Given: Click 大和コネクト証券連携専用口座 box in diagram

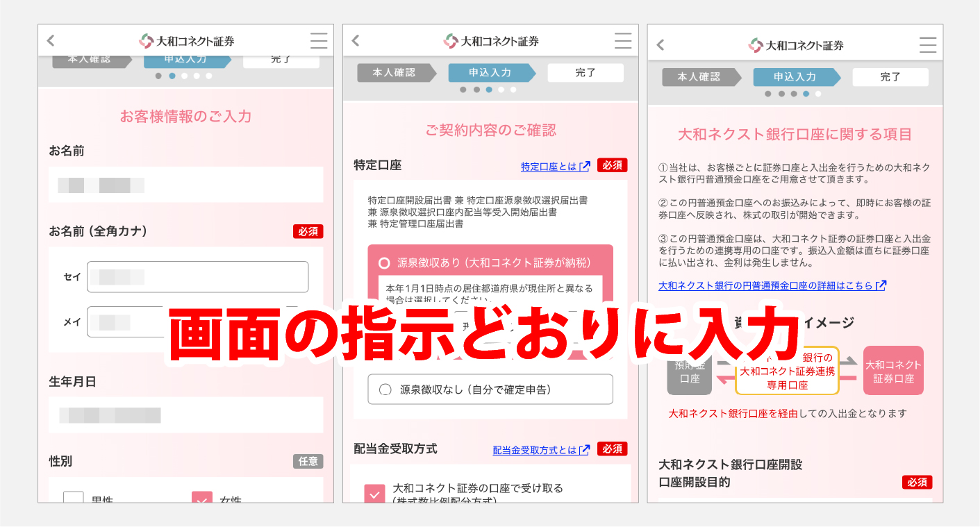Looking at the screenshot, I should pyautogui.click(x=788, y=371).
